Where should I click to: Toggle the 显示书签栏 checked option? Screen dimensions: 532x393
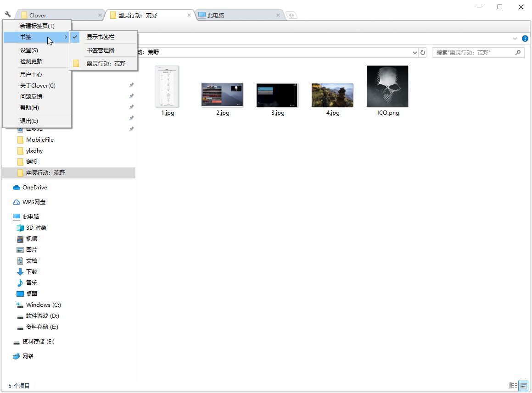pyautogui.click(x=100, y=37)
